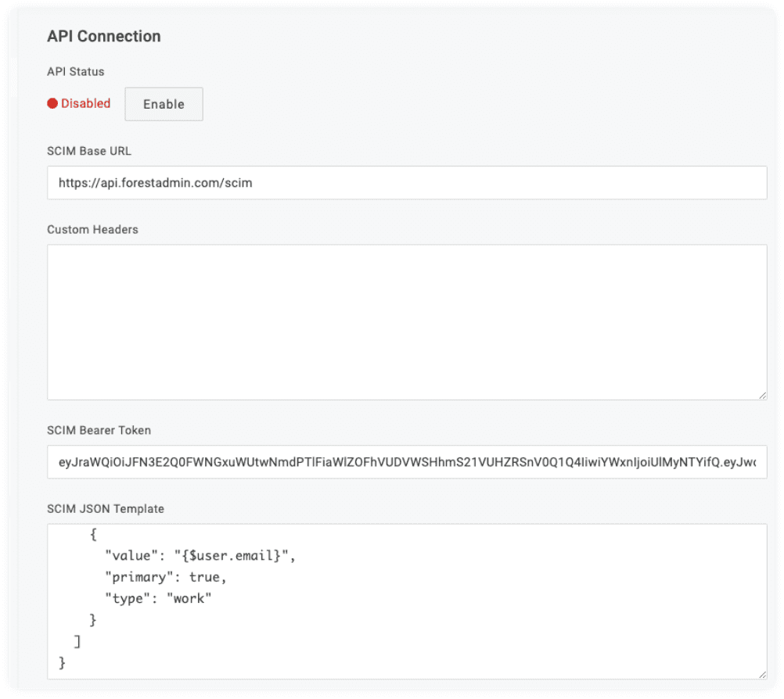
Task: Click the "type": "work" line
Action: [x=158, y=598]
